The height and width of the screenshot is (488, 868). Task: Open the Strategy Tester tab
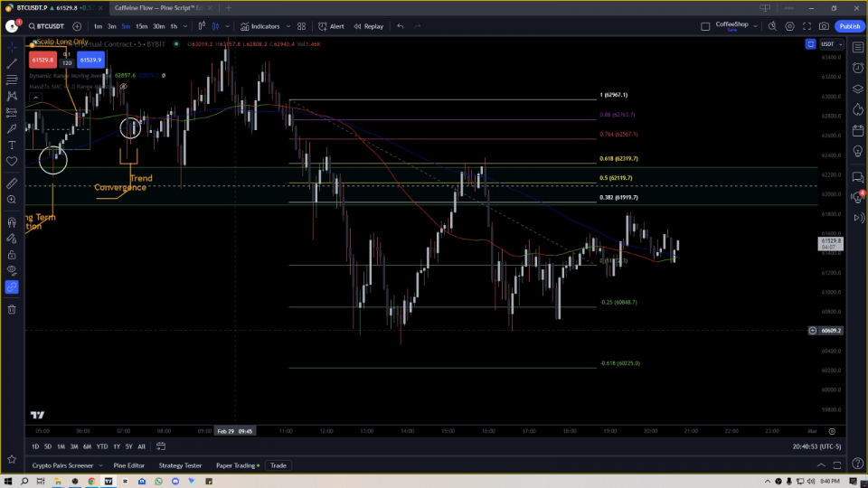click(180, 465)
